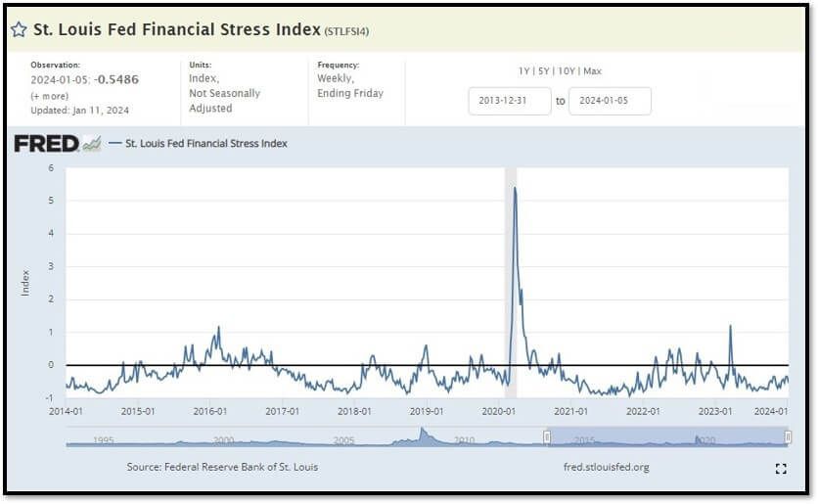Click the Source: Federal Reserve Bank text
Image resolution: width=818 pixels, height=504 pixels.
pos(222,467)
